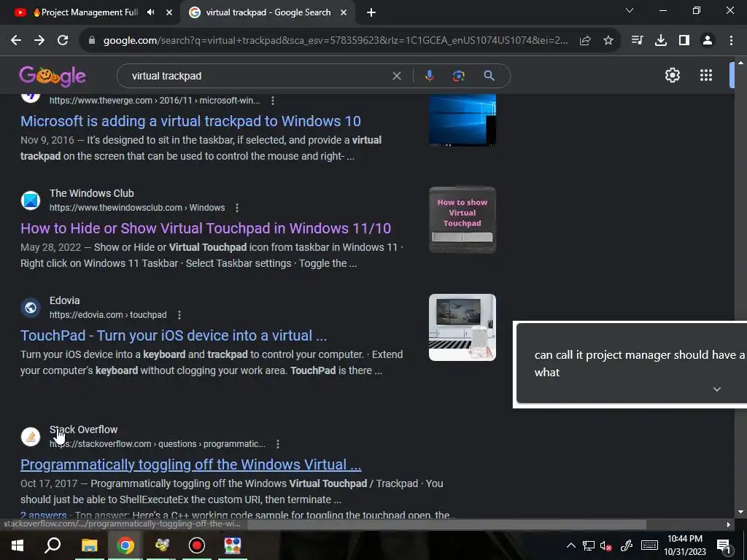The width and height of the screenshot is (747, 560).
Task: Open the red record app in taskbar
Action: (197, 545)
